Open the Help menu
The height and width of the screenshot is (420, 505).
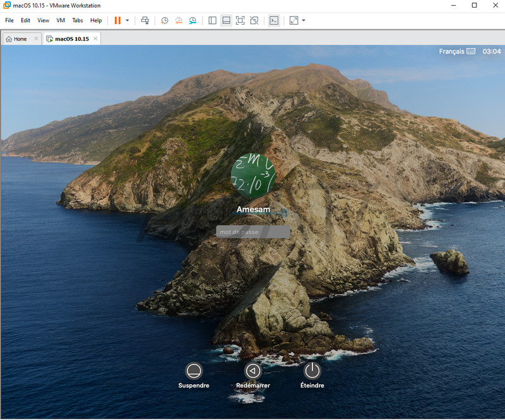pos(96,20)
